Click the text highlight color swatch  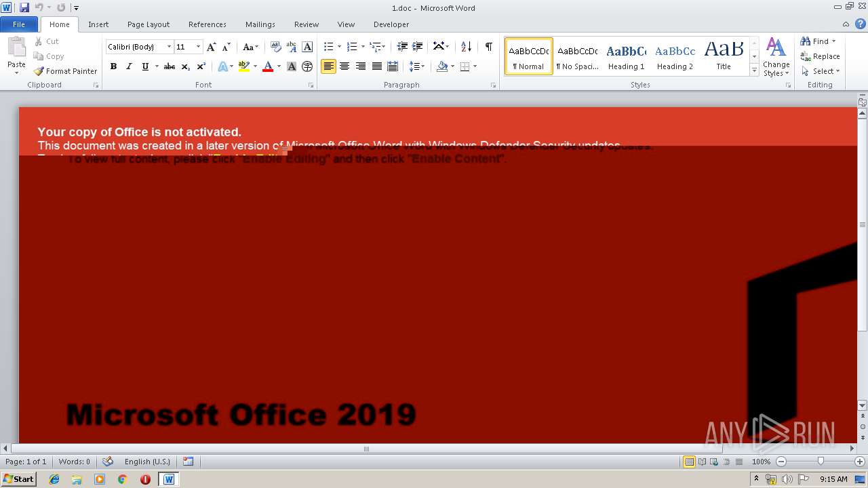pos(244,66)
